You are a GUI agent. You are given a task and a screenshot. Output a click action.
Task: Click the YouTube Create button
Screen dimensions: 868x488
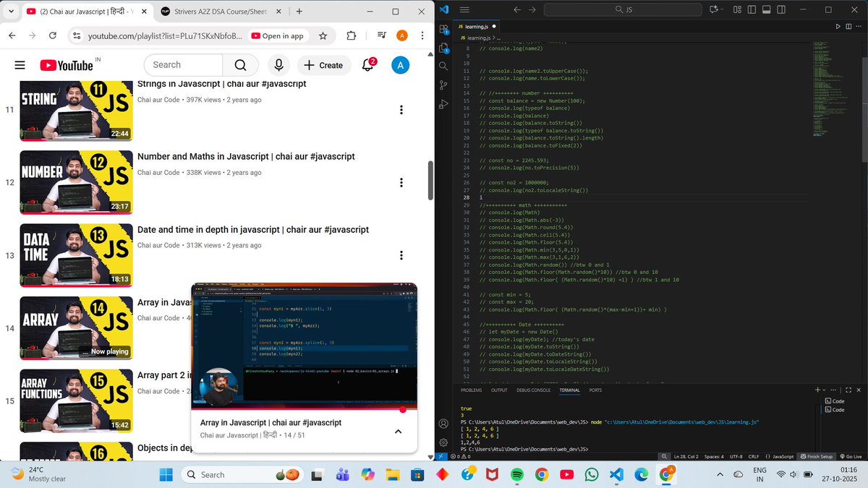(x=323, y=65)
